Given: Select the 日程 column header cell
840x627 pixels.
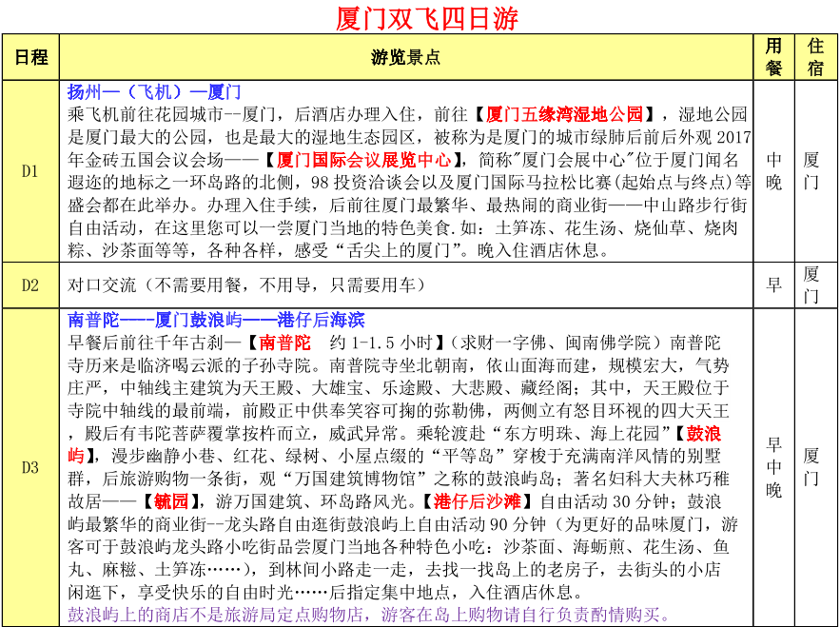Looking at the screenshot, I should [x=30, y=57].
